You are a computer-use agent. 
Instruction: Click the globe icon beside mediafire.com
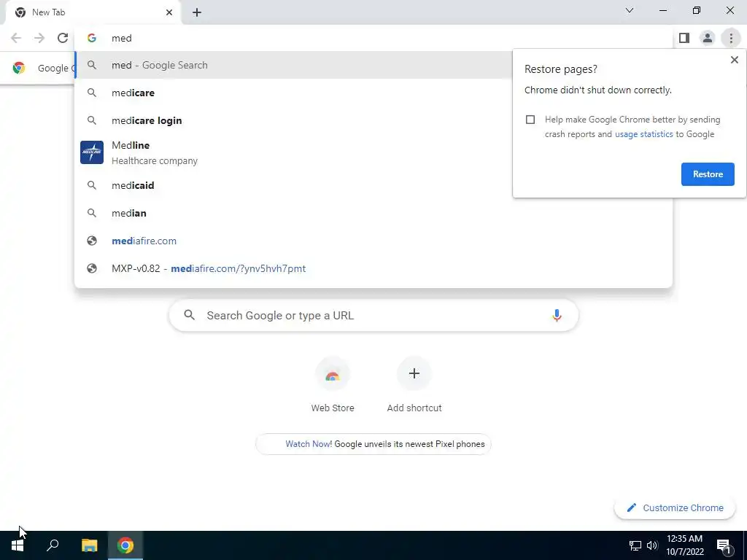point(91,241)
